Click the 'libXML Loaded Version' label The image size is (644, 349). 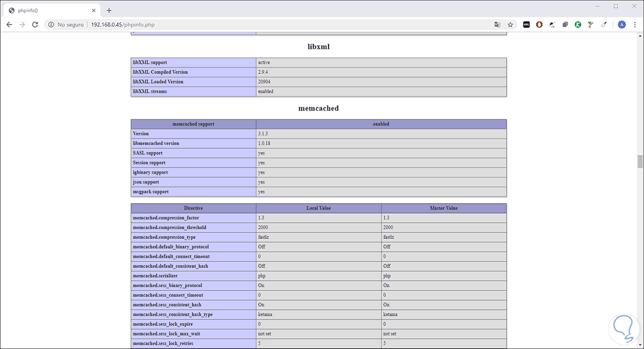[158, 82]
